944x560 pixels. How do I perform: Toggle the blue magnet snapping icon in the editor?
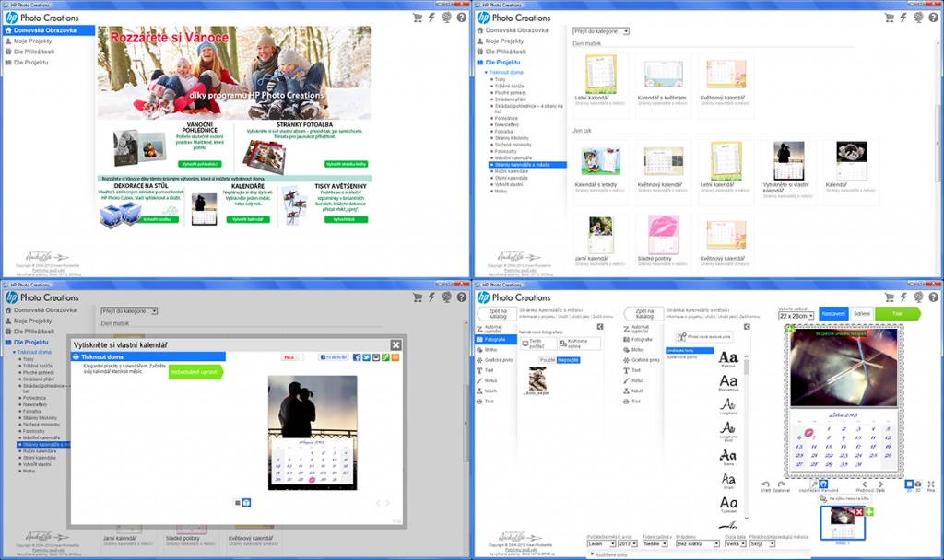(823, 484)
